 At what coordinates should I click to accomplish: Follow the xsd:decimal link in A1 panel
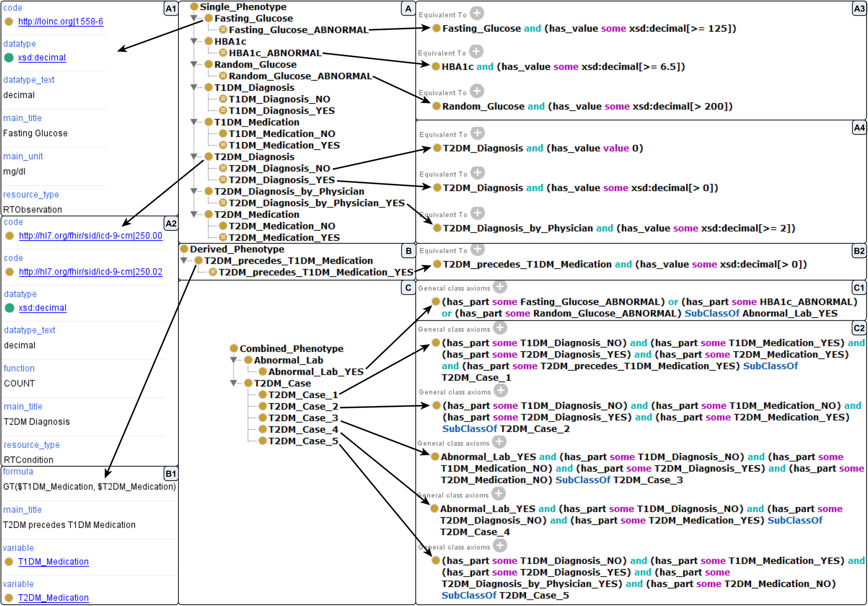(x=42, y=58)
